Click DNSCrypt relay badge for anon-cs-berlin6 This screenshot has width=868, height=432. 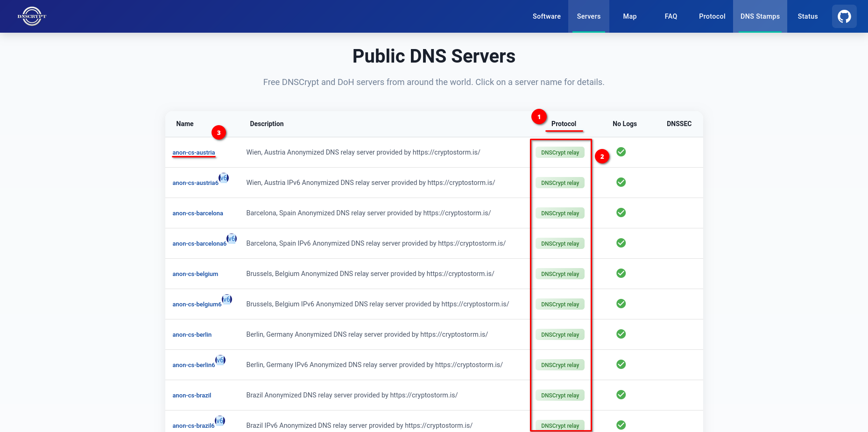point(560,365)
